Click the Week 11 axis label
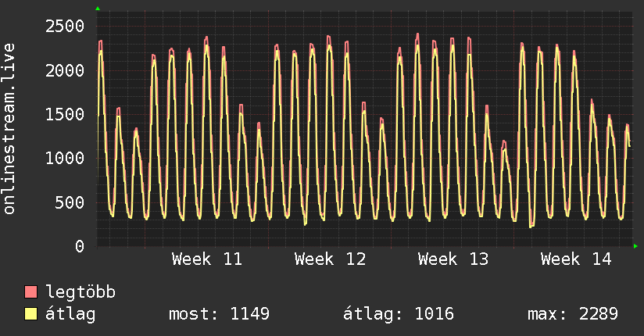644x336 pixels. point(207,259)
